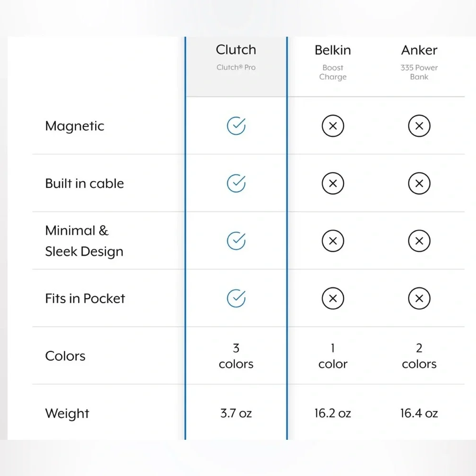The height and width of the screenshot is (476, 476).
Task: Click the Belkin X icon for Magnetic
Action: point(333,126)
